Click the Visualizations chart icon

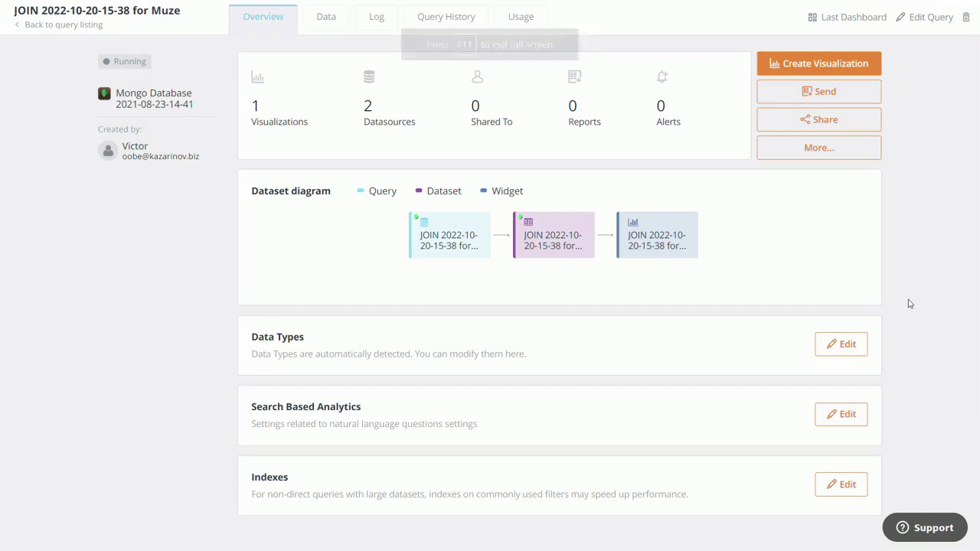tap(257, 77)
